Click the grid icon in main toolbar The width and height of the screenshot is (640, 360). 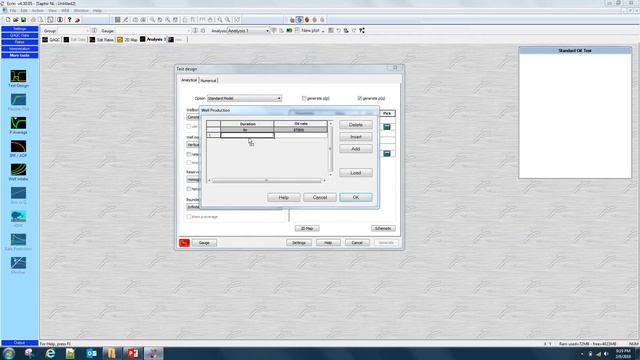tap(118, 20)
